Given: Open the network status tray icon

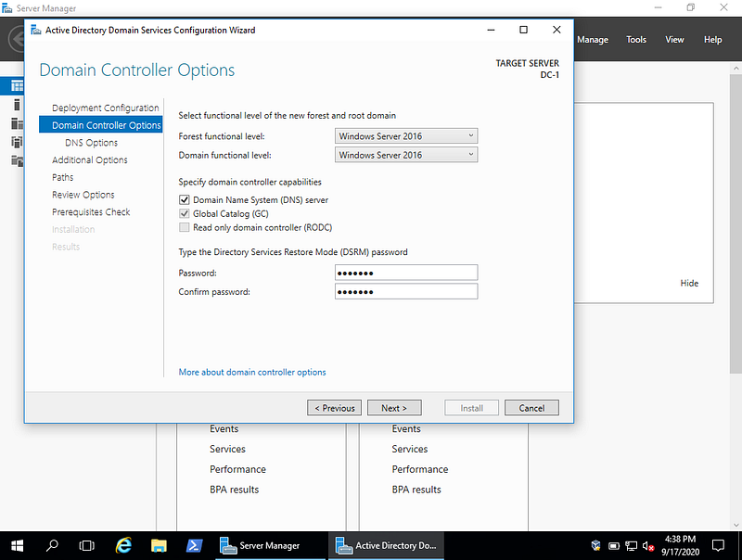Looking at the screenshot, I should pyautogui.click(x=631, y=546).
